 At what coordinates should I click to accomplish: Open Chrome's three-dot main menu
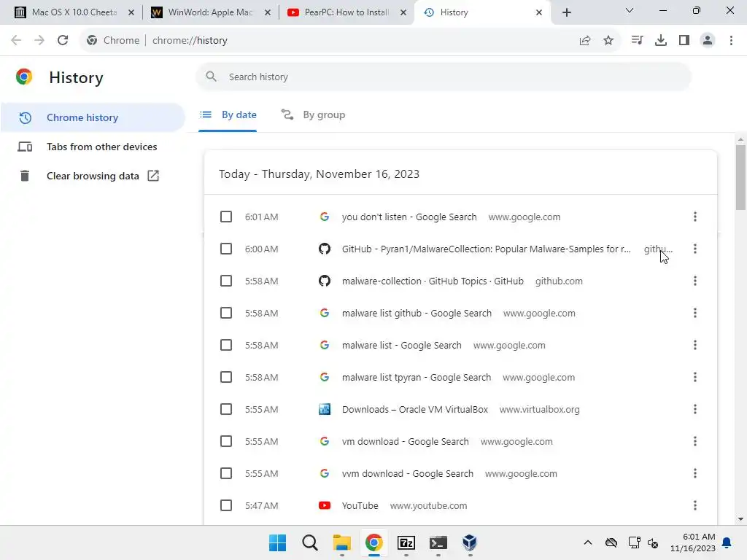pos(731,41)
